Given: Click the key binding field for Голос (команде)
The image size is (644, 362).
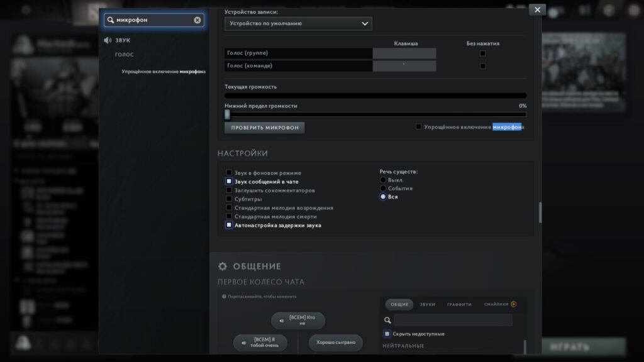Looking at the screenshot, I should tap(404, 66).
